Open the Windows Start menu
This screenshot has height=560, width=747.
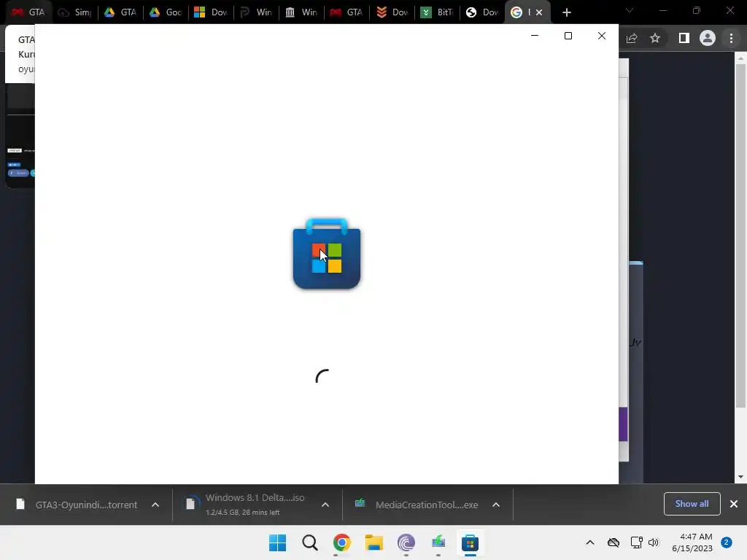278,542
